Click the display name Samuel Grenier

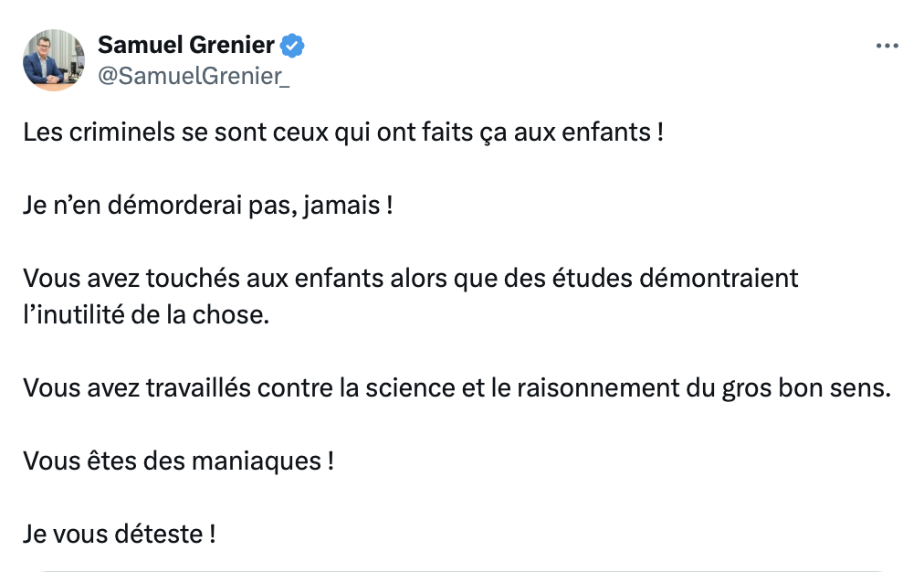coord(185,45)
